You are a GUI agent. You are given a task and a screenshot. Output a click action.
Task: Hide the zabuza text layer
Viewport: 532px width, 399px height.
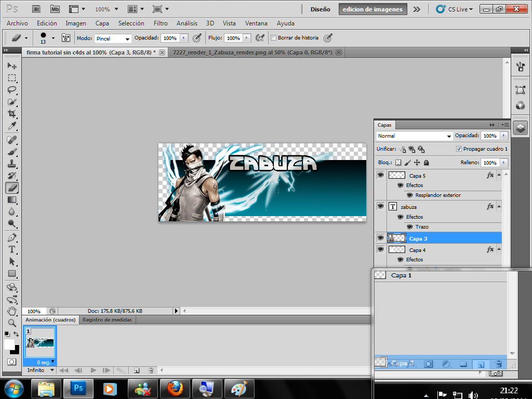tap(380, 206)
